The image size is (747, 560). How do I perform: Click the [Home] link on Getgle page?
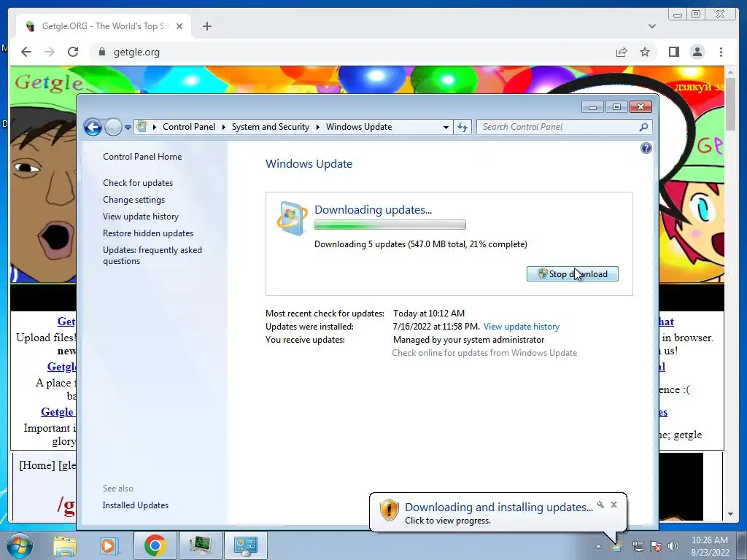tap(36, 465)
